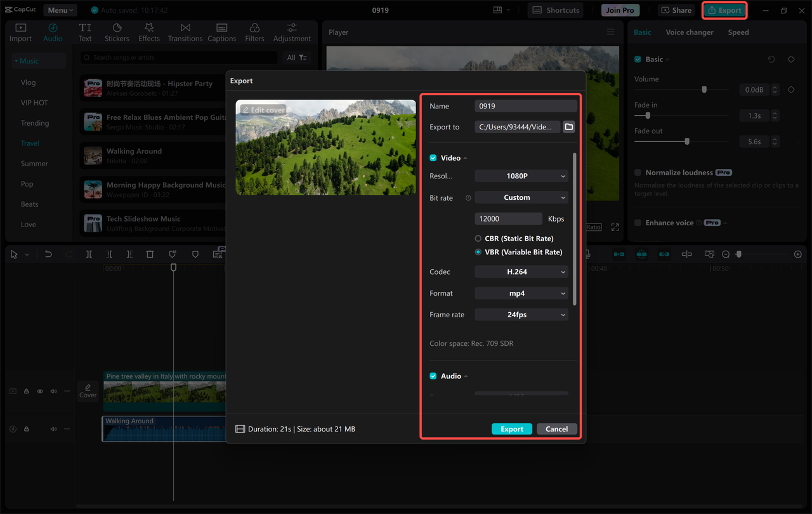Click the Fade in slider handle
The height and width of the screenshot is (514, 812).
tap(648, 116)
